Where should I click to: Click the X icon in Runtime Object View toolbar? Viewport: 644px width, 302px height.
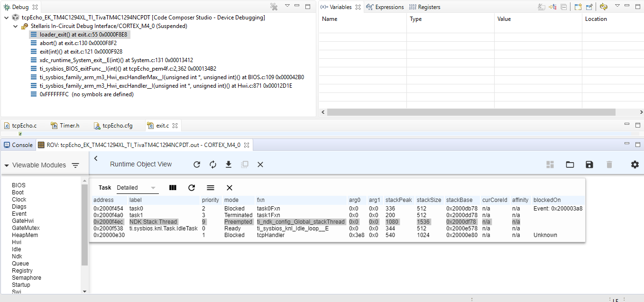260,165
